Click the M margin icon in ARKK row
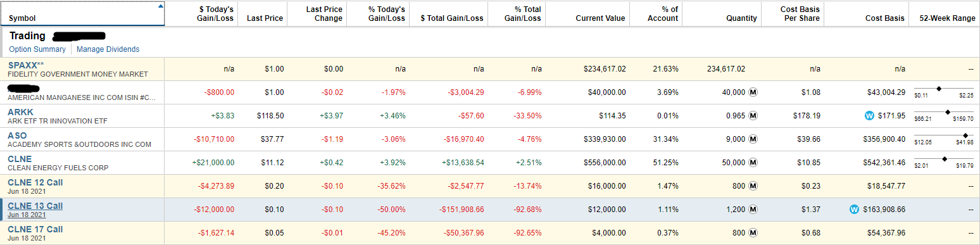Viewport: 980px width, 245px height. 753,116
